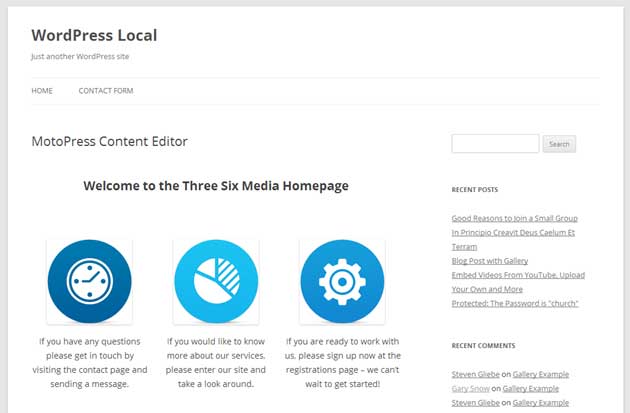Screen dimensions: 630x413
Task: Open Gallery Example link in first comment
Action: click(x=541, y=374)
